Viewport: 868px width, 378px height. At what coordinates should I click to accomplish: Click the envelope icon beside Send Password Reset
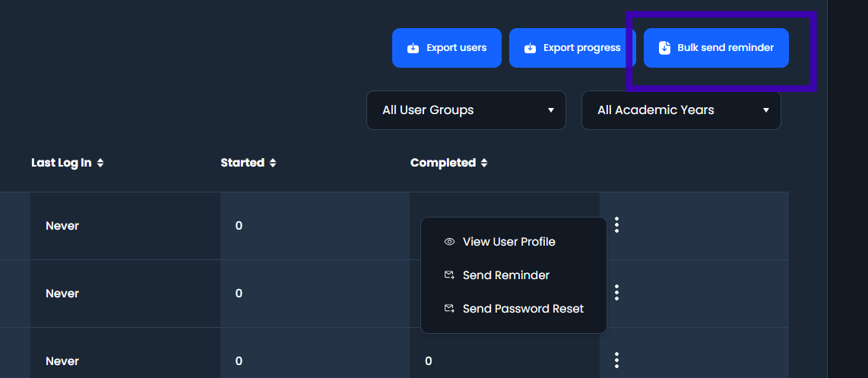449,308
